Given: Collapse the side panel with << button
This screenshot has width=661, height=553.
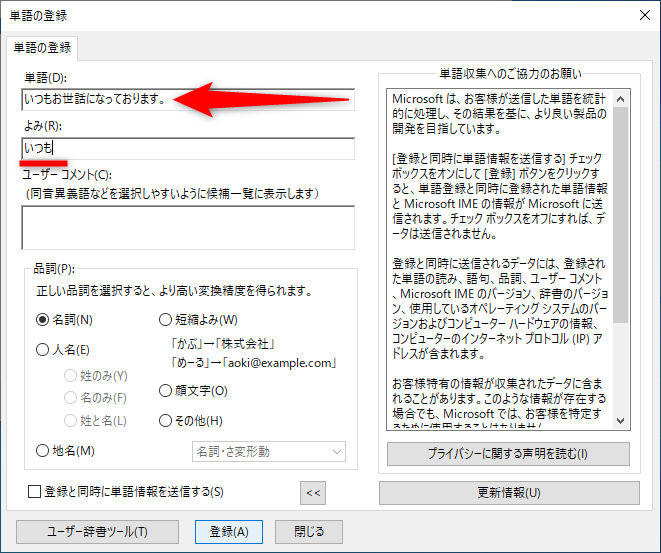Looking at the screenshot, I should [313, 493].
